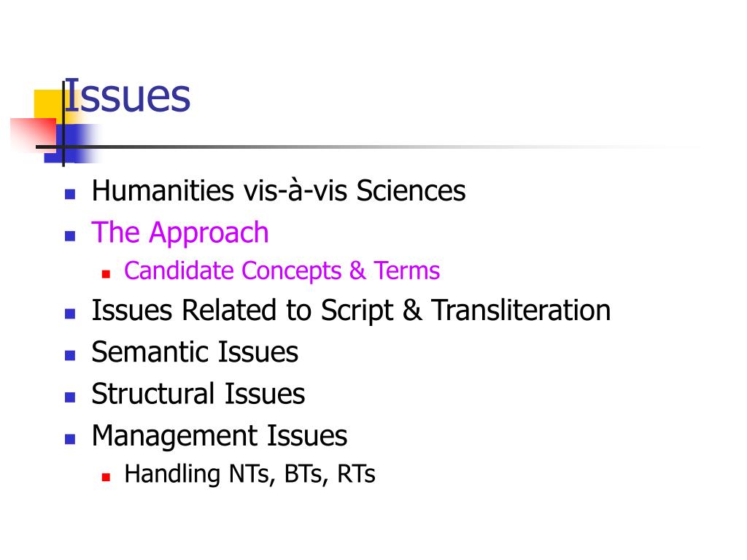Click the "Management Issues" bullet text
Viewport: 747px width, 560px height.
coord(219,436)
